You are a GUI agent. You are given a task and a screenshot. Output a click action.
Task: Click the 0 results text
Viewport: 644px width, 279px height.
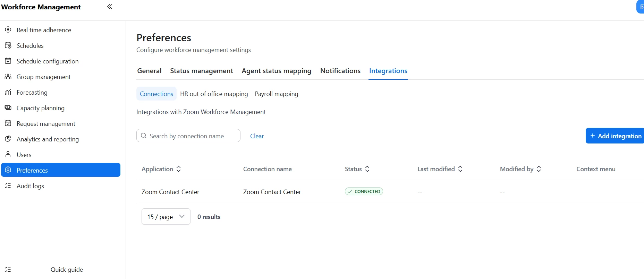(x=209, y=217)
